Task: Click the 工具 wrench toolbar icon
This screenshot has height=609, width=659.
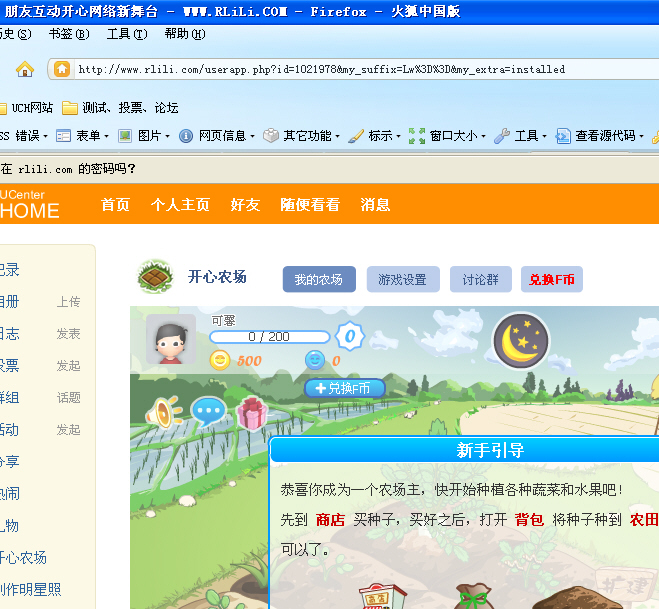Action: 502,136
